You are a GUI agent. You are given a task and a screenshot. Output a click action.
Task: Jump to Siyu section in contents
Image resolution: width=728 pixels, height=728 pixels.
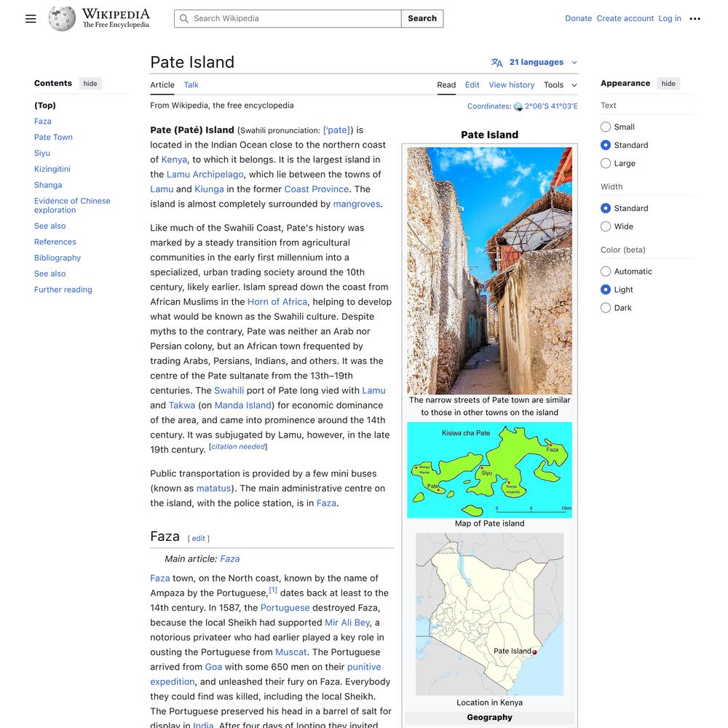(x=41, y=153)
